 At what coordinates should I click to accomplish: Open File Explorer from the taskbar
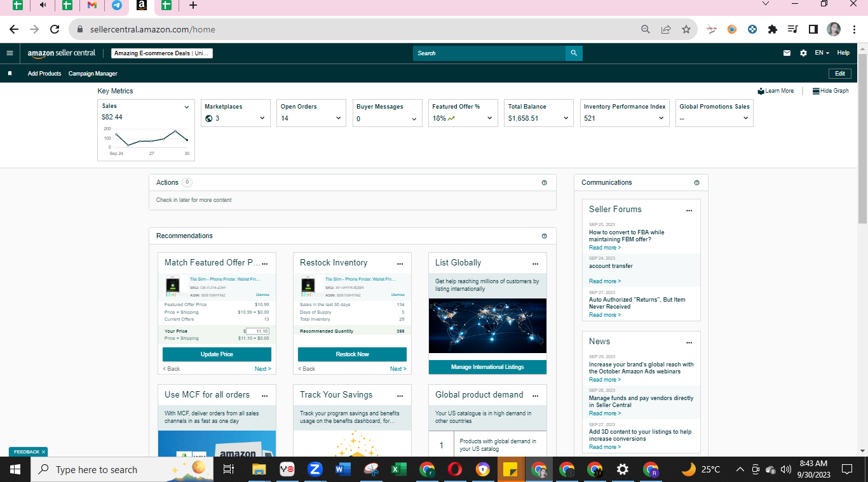pos(259,470)
